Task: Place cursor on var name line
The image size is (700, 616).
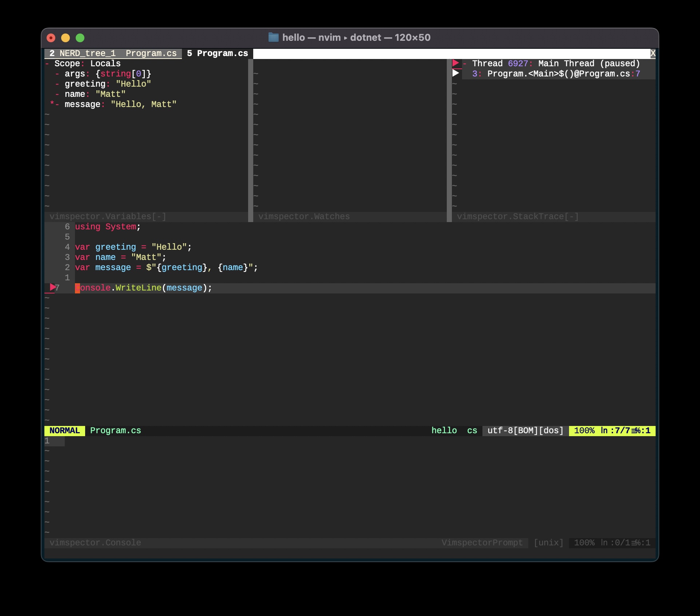Action: (x=121, y=257)
